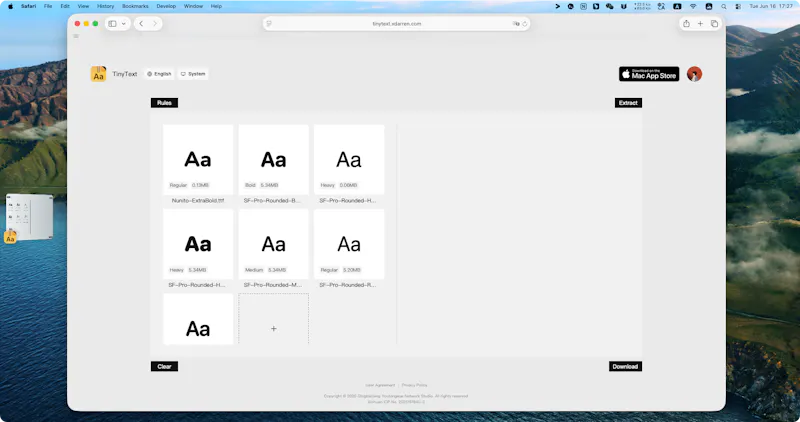Open the user avatar profile
This screenshot has height=422, width=800.
tap(694, 74)
